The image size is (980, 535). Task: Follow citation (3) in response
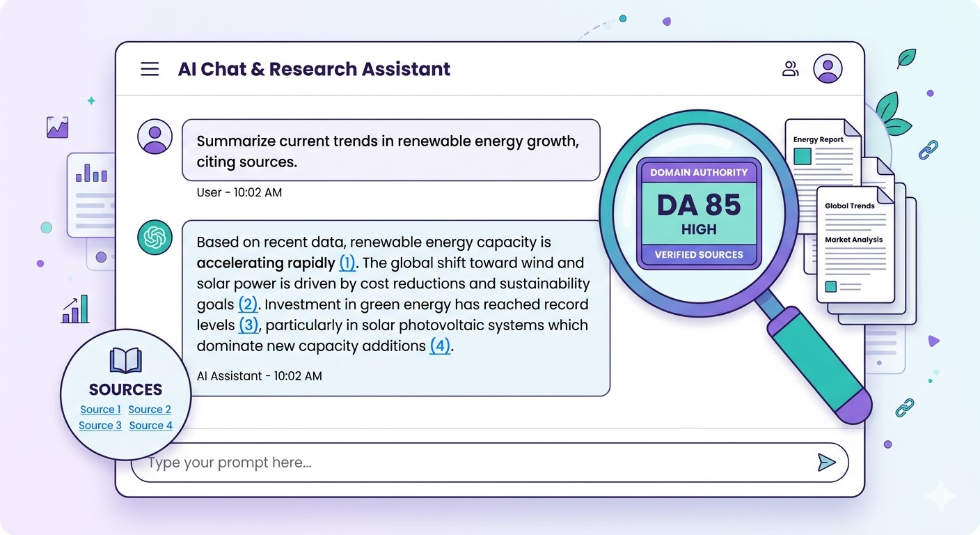pos(248,325)
